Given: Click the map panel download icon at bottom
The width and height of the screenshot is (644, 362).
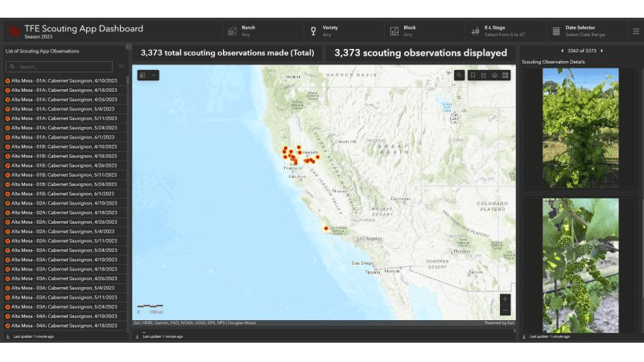Looking at the screenshot, I should click(x=137, y=336).
